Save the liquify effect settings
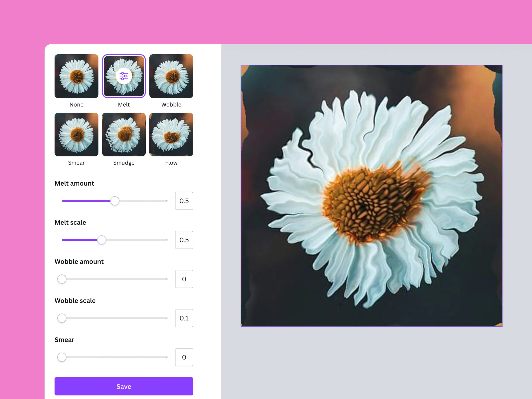The height and width of the screenshot is (399, 532). [124, 386]
